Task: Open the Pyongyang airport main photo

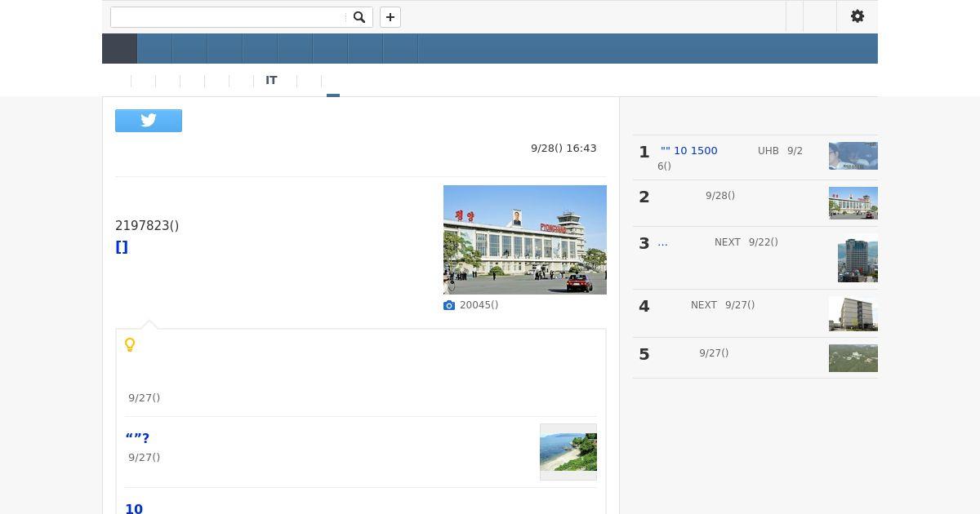Action: 525,240
